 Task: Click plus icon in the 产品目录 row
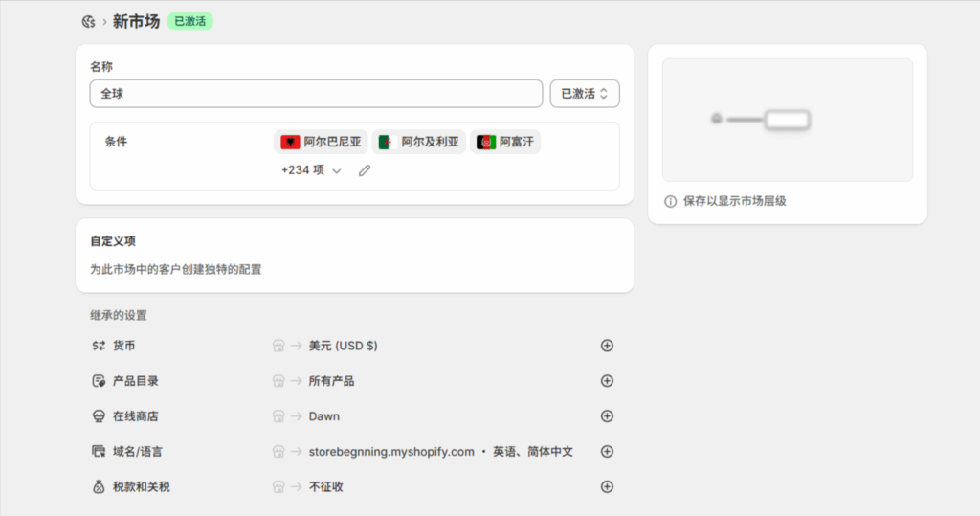tap(607, 381)
